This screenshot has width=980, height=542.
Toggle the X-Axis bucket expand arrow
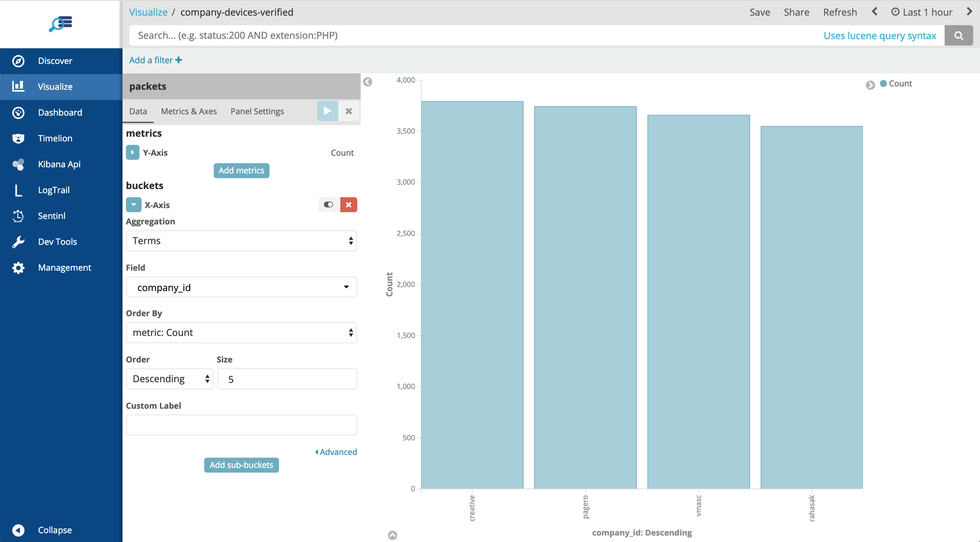pyautogui.click(x=133, y=204)
